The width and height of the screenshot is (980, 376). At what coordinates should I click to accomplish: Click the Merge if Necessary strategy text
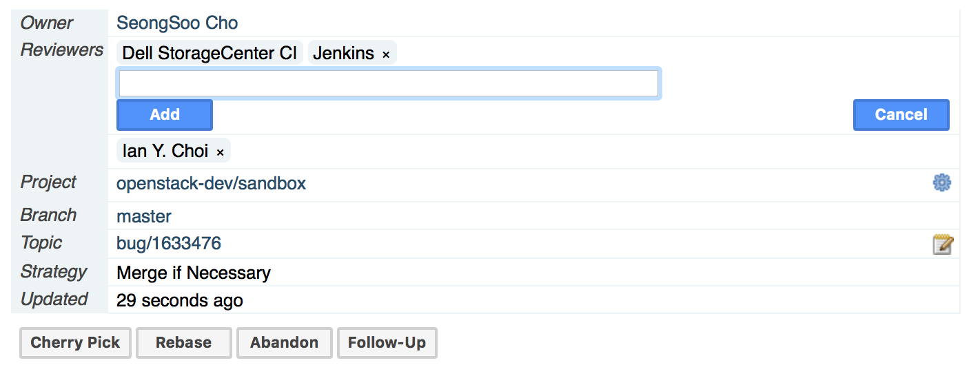click(194, 273)
